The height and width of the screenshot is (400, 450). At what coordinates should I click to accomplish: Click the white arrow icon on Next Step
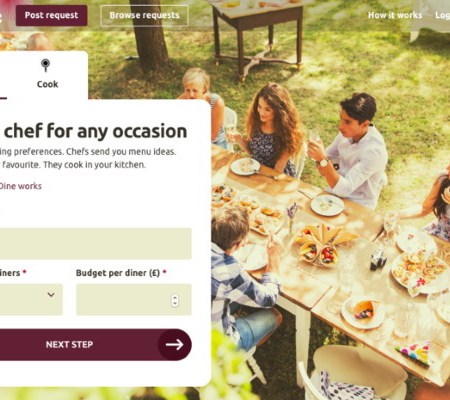pyautogui.click(x=175, y=344)
